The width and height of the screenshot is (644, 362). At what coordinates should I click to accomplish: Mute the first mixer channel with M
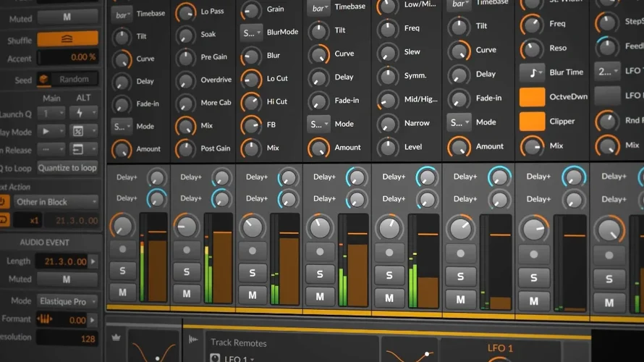122,292
